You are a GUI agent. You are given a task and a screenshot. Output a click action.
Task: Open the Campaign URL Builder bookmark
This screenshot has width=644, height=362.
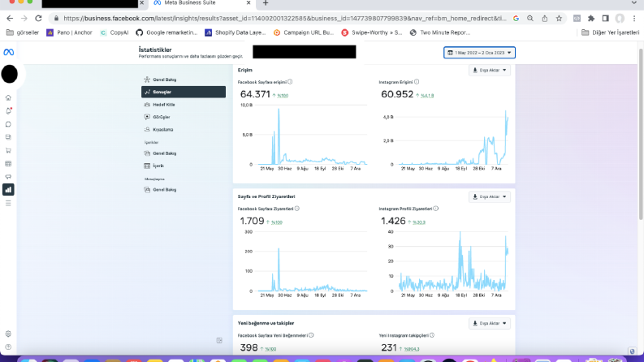(304, 32)
